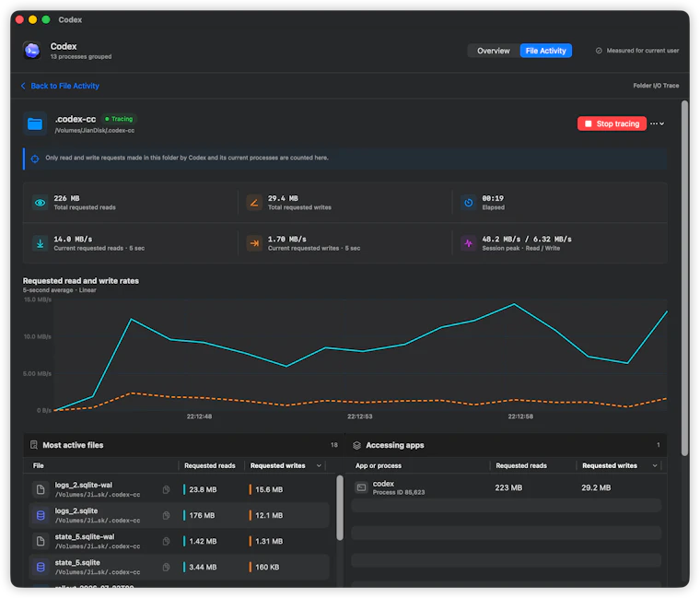Click the copy path icon for state_5.sqlite
The image size is (700, 598).
tap(166, 568)
